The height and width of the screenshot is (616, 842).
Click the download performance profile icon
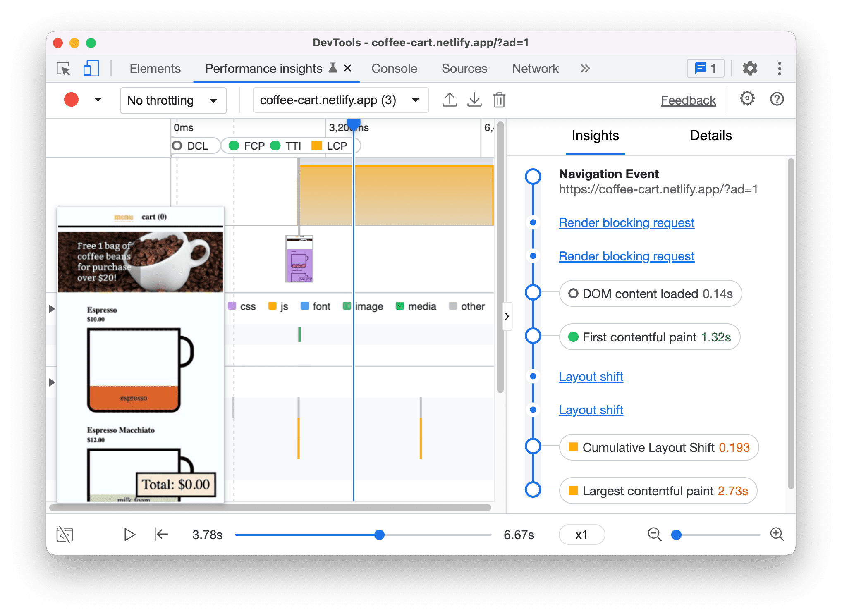475,100
